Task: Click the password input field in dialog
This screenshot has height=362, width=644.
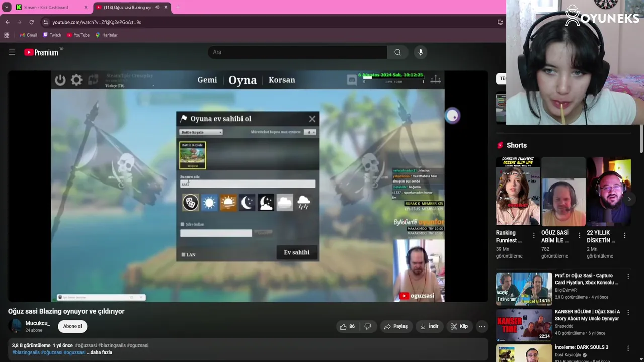Action: pos(216,233)
